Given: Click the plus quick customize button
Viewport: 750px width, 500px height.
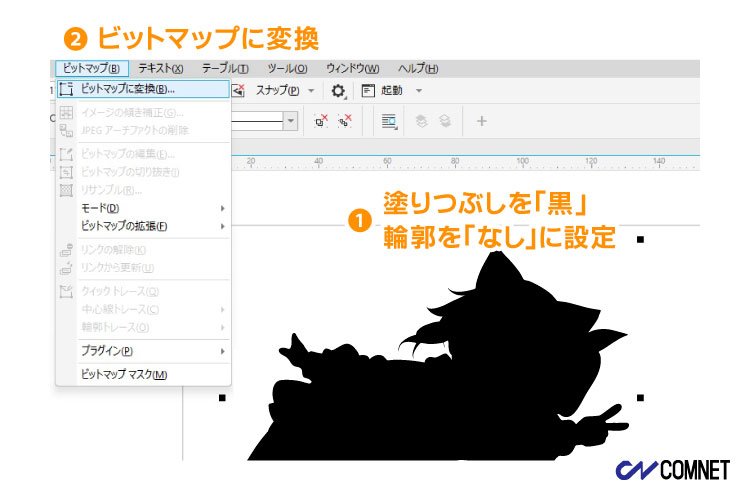Looking at the screenshot, I should [x=482, y=121].
